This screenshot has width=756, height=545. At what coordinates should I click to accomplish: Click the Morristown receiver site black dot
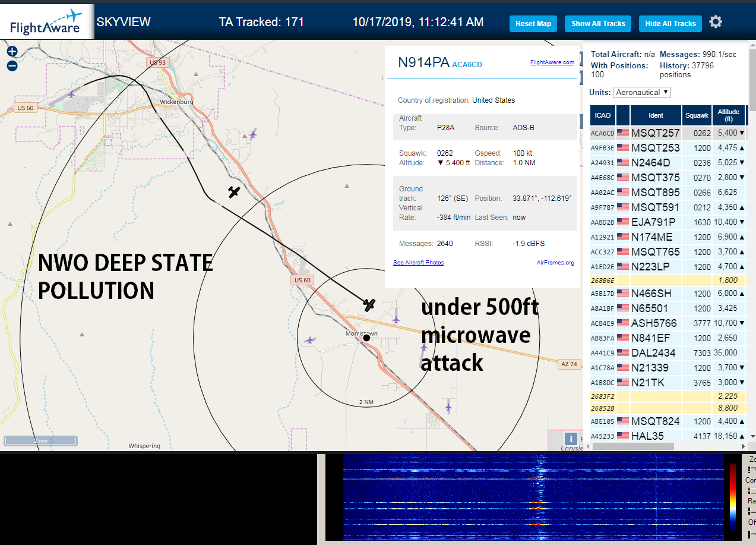[x=366, y=338]
